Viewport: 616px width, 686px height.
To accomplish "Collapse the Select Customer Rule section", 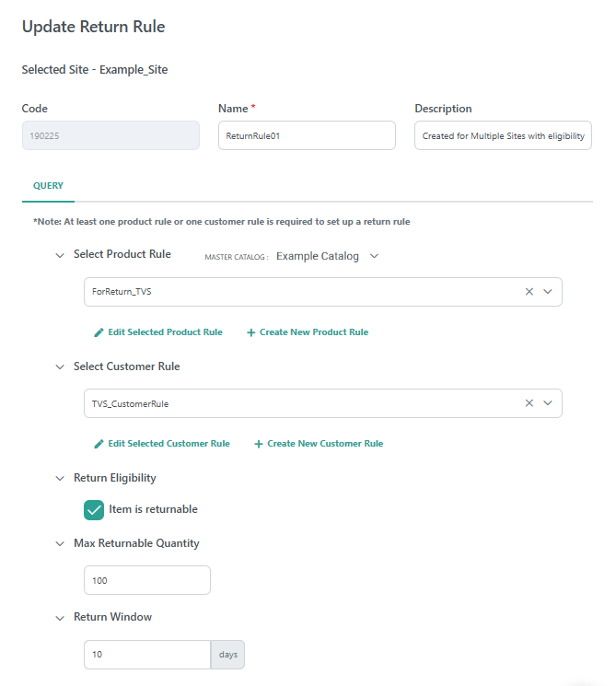I will [x=60, y=366].
